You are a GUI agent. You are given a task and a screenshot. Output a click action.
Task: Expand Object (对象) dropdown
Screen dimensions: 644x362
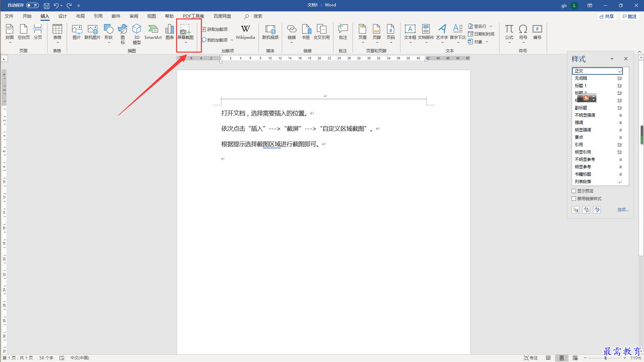487,42
